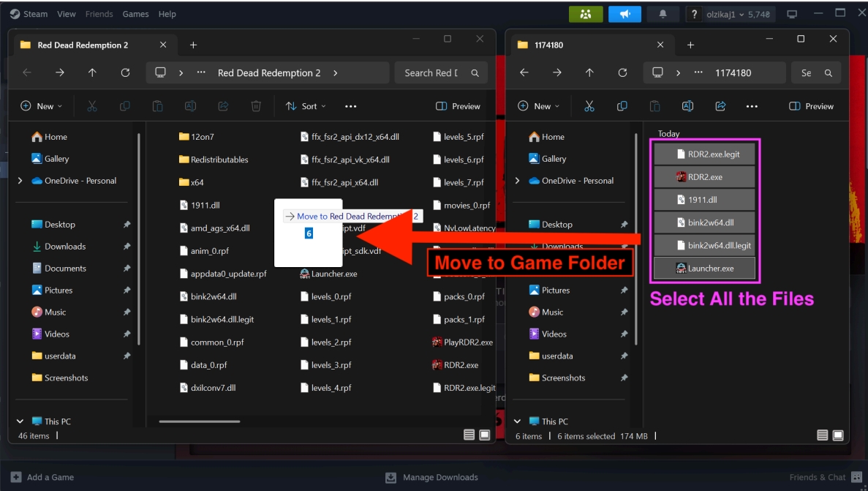Screen dimensions: 868x491
Task: Click the 1174180 address bar breadcrumb
Action: (x=733, y=72)
